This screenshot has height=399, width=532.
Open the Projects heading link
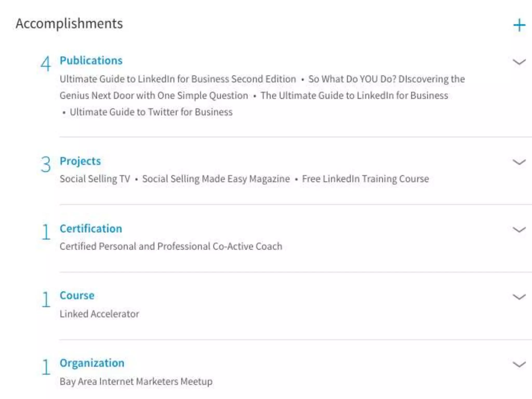point(80,161)
